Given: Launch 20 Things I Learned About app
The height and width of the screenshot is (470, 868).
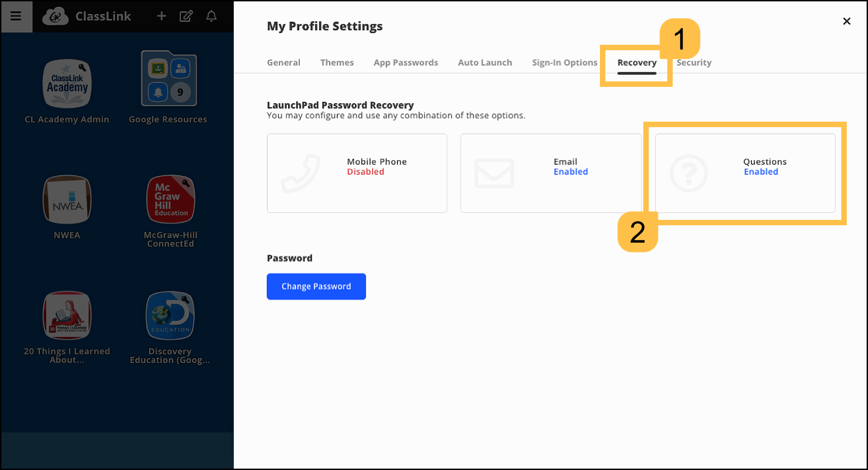Looking at the screenshot, I should point(66,315).
